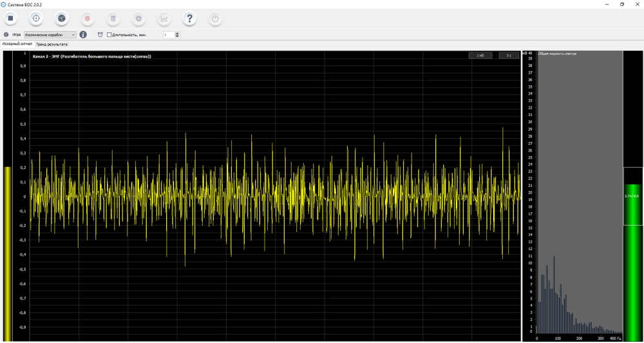Open the gear settings toolbar icon

138,19
